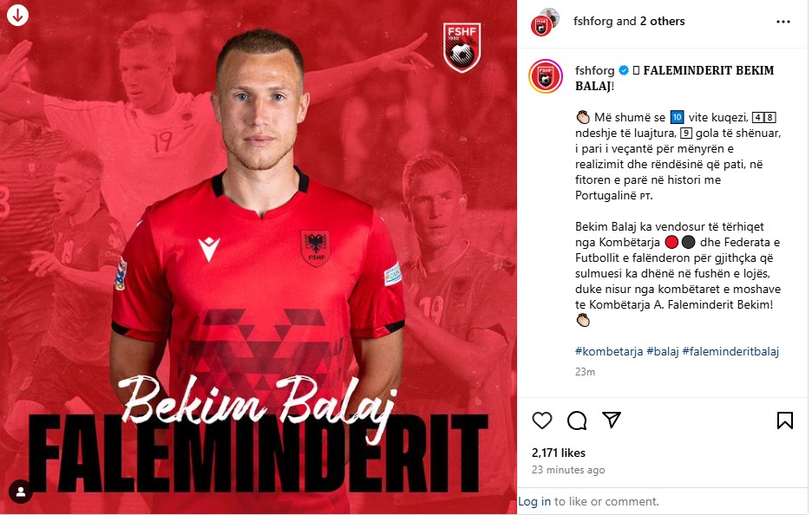Click the '23 minutes ago' timestamp
Viewport: 812px width, 515px height.
tap(568, 470)
